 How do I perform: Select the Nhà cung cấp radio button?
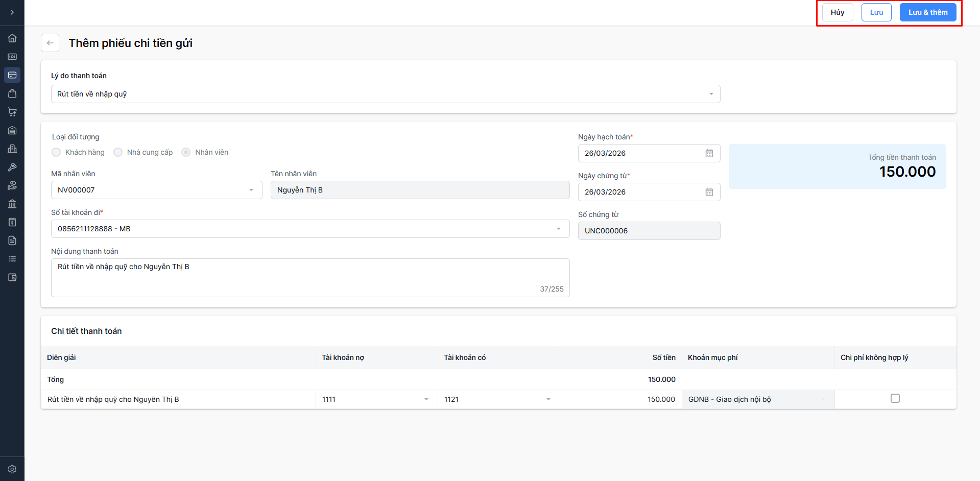pyautogui.click(x=118, y=152)
